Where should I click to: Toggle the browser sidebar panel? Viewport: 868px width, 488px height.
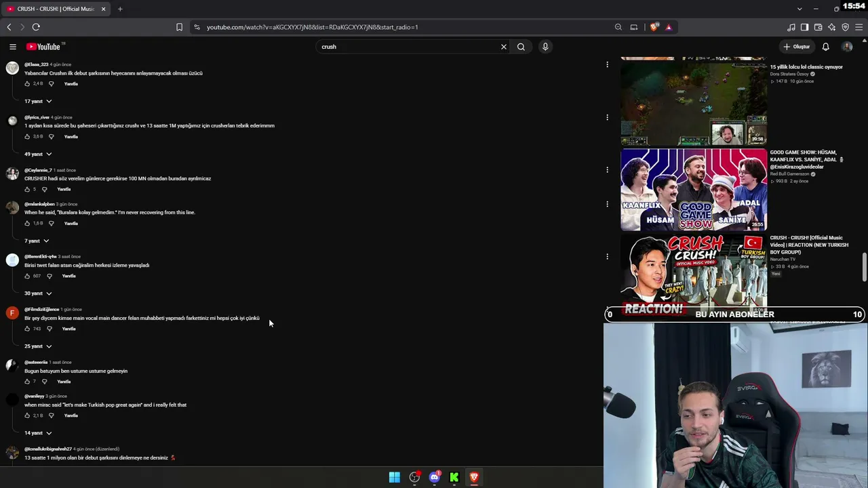click(804, 27)
